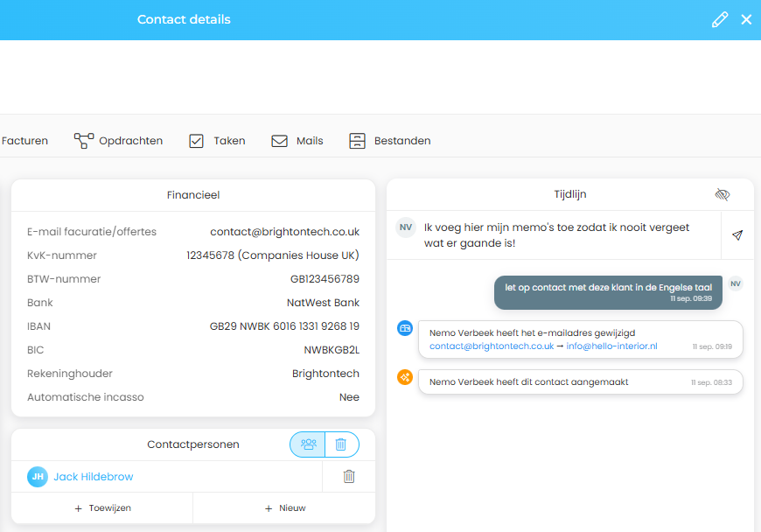Image resolution: width=761 pixels, height=532 pixels.
Task: Click info@hello-interior.nl email link
Action: click(611, 346)
